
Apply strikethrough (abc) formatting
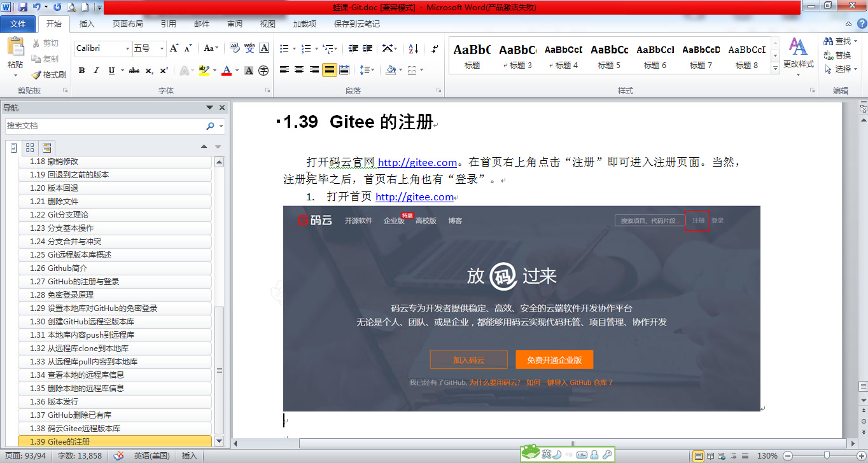[134, 71]
